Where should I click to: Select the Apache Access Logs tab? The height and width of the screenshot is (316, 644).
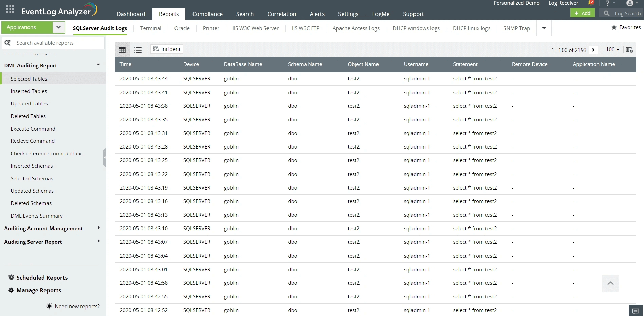coord(356,28)
